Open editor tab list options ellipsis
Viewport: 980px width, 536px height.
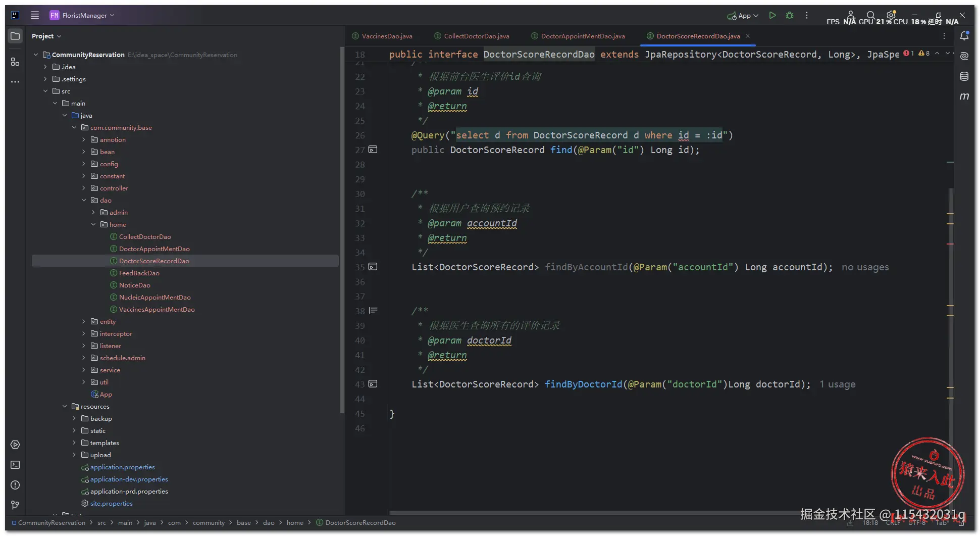pyautogui.click(x=944, y=36)
